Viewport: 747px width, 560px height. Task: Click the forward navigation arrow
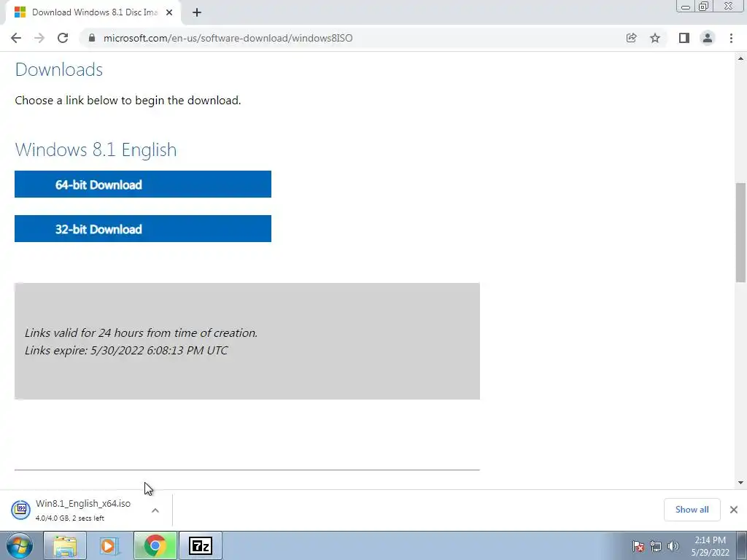pos(39,38)
